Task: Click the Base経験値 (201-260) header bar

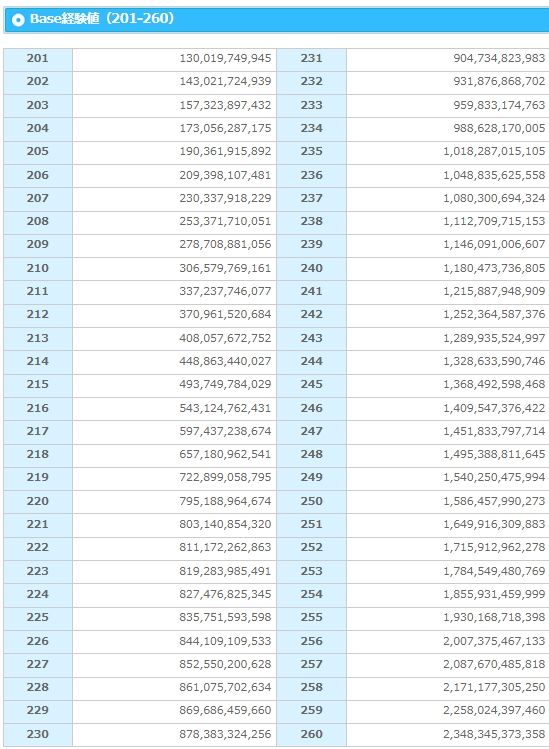Action: (276, 20)
